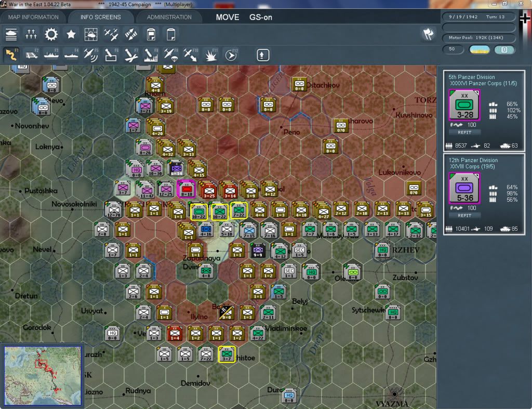Click the up-arrow button beside F12
This screenshot has width=532, height=409.
click(262, 55)
